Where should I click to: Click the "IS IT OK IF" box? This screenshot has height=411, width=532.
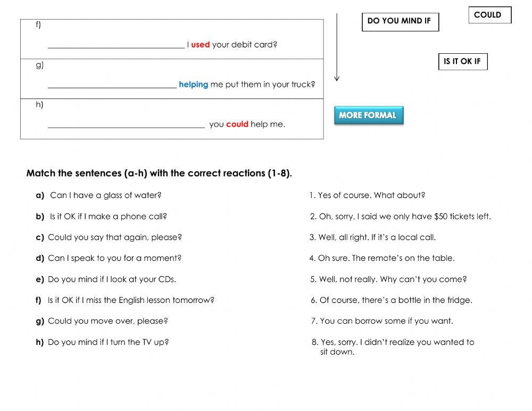point(462,62)
